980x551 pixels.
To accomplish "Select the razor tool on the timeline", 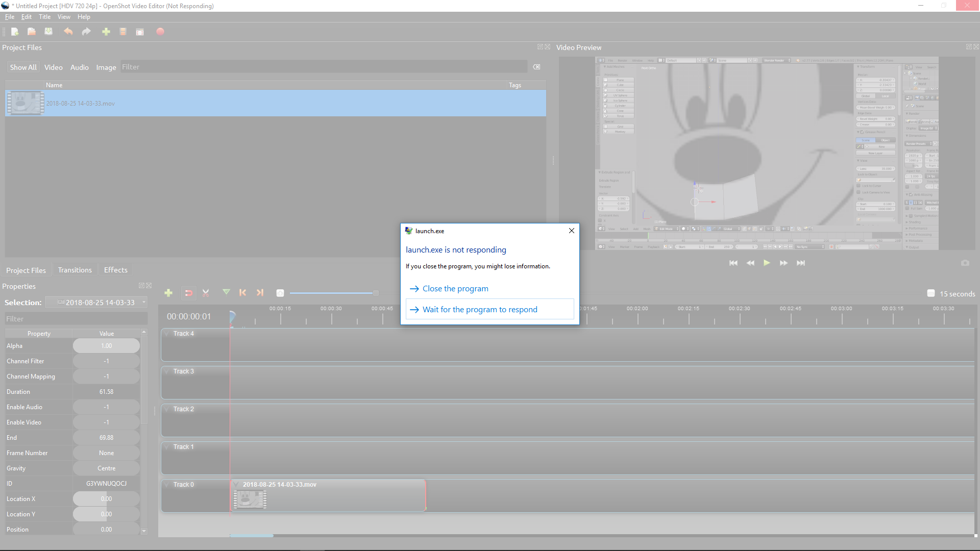I will [x=206, y=293].
